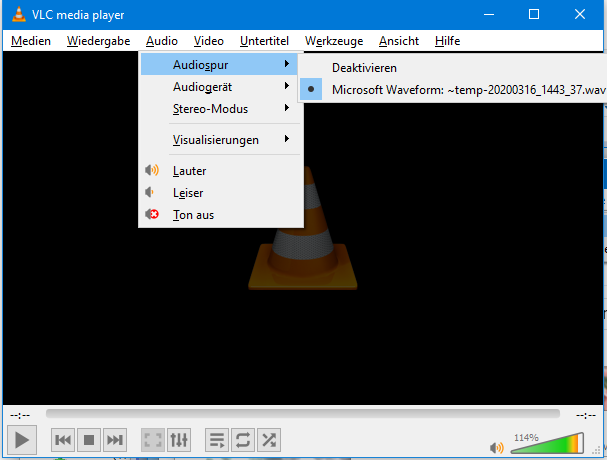
Task: Click the play button
Action: [x=22, y=440]
